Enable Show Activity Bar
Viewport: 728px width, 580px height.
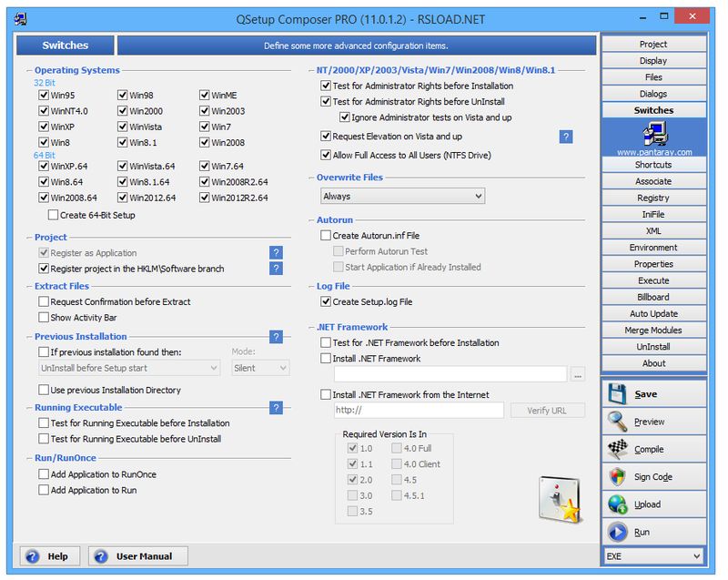(44, 318)
